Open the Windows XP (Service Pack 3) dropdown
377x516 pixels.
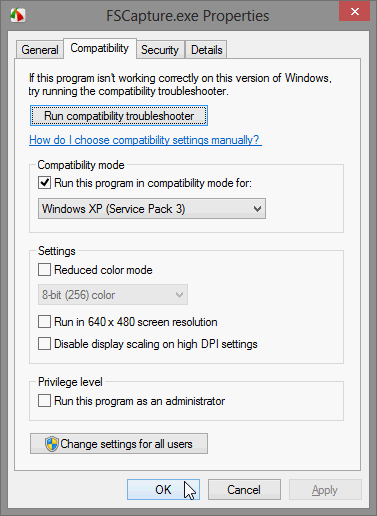click(x=152, y=209)
